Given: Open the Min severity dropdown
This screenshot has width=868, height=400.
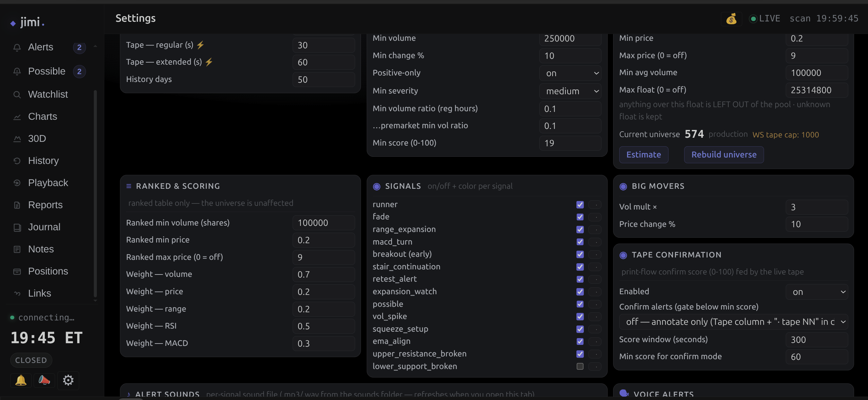Looking at the screenshot, I should [570, 91].
